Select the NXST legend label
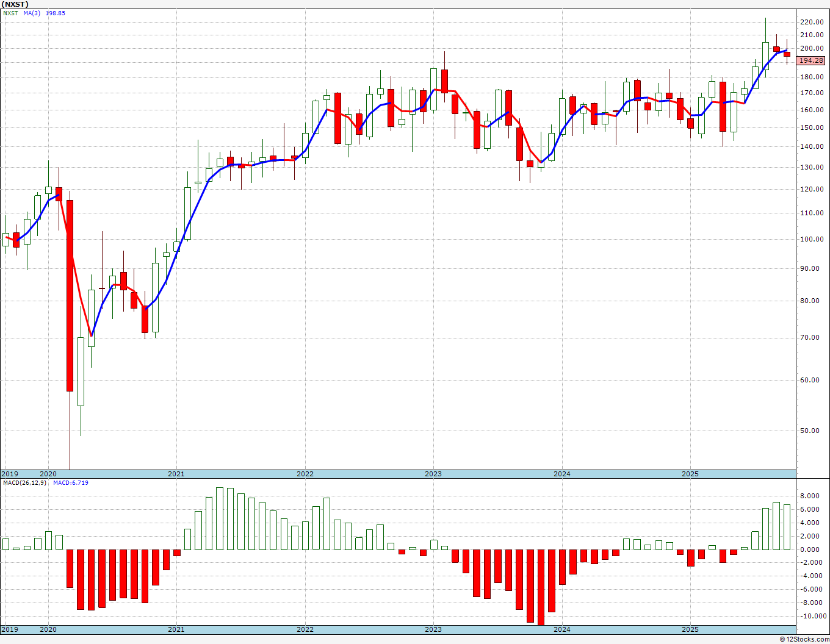 pos(10,13)
